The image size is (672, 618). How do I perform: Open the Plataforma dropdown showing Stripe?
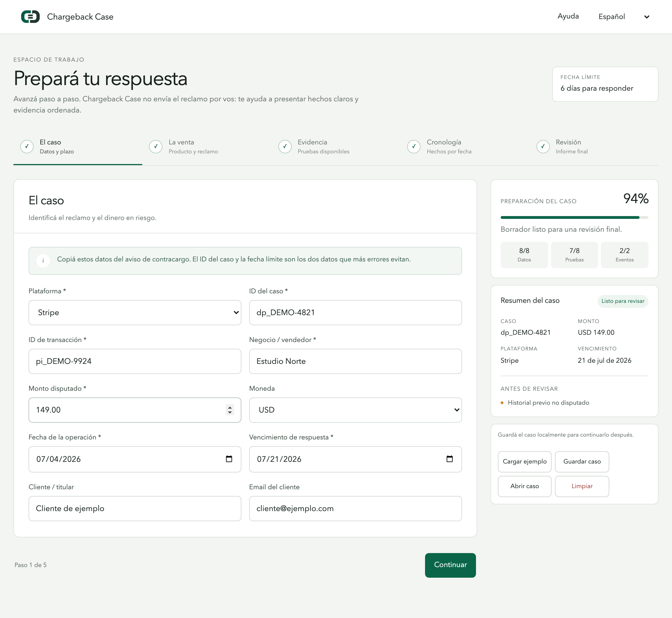[x=135, y=312]
